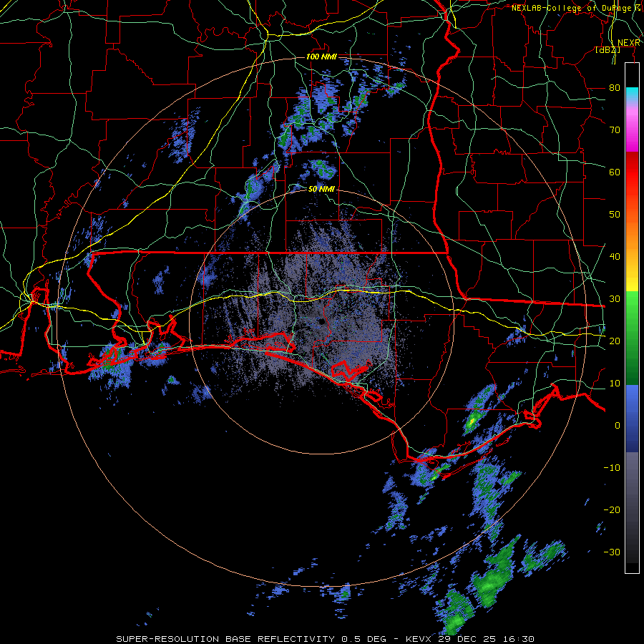This screenshot has width=644, height=644.
Task: Click the KEVX radar site center dot
Action: pyautogui.click(x=321, y=322)
